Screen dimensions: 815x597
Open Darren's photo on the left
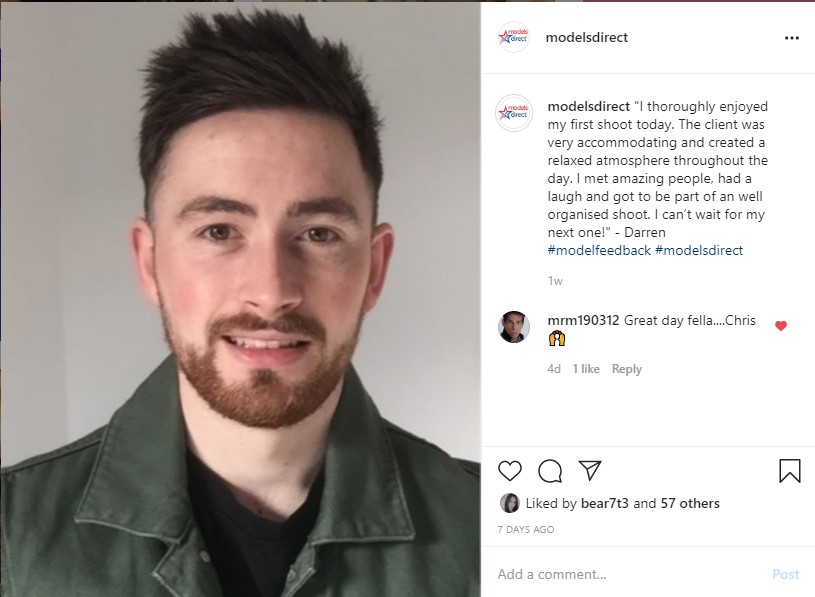[240, 299]
